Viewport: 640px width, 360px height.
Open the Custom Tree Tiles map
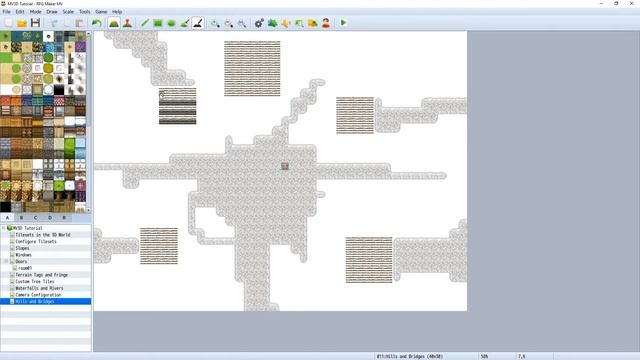[35, 281]
